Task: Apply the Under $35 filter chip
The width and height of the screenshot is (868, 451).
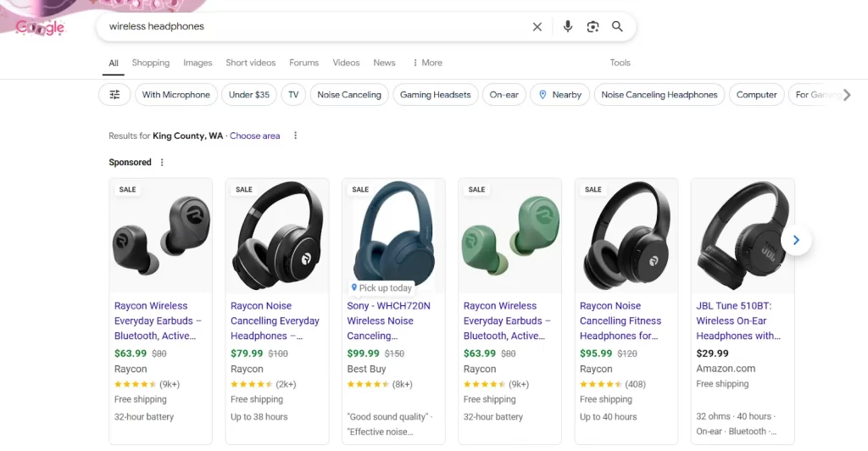Action: tap(249, 95)
